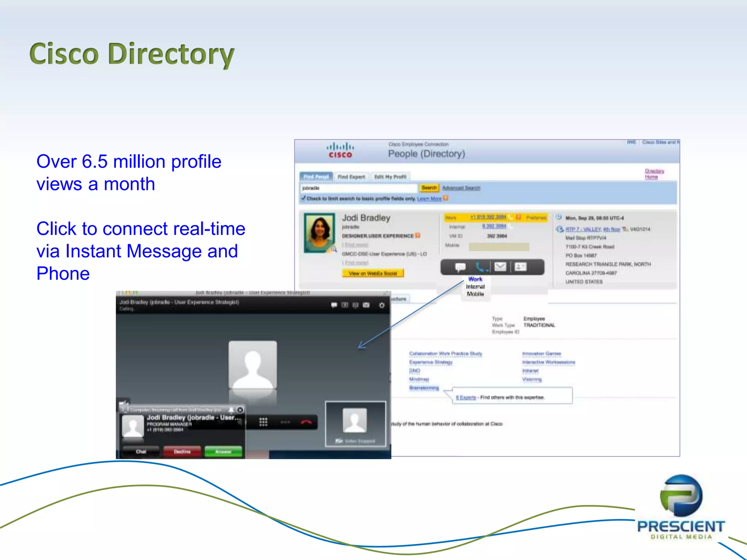Click the more options dots in call controls
This screenshot has height=560, width=747.
click(285, 422)
